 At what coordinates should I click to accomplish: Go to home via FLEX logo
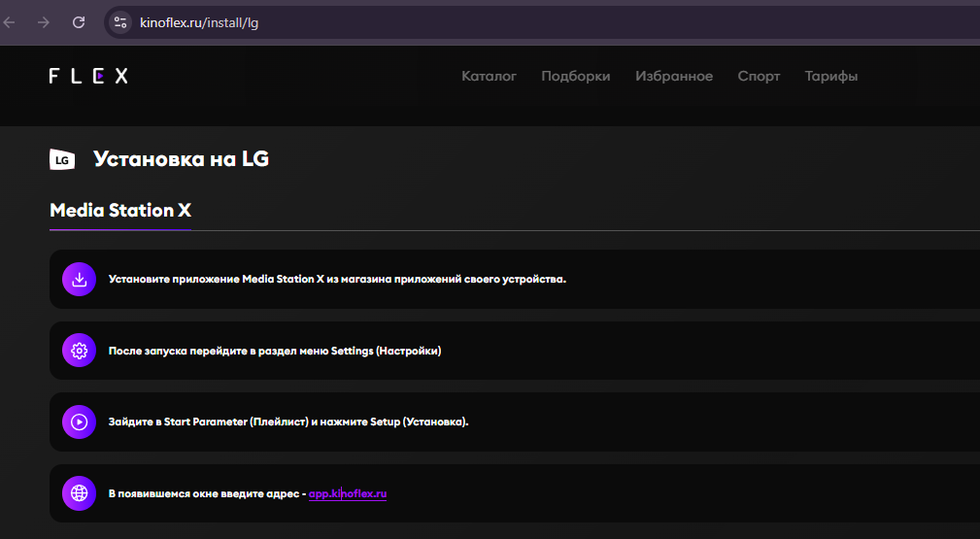point(88,76)
